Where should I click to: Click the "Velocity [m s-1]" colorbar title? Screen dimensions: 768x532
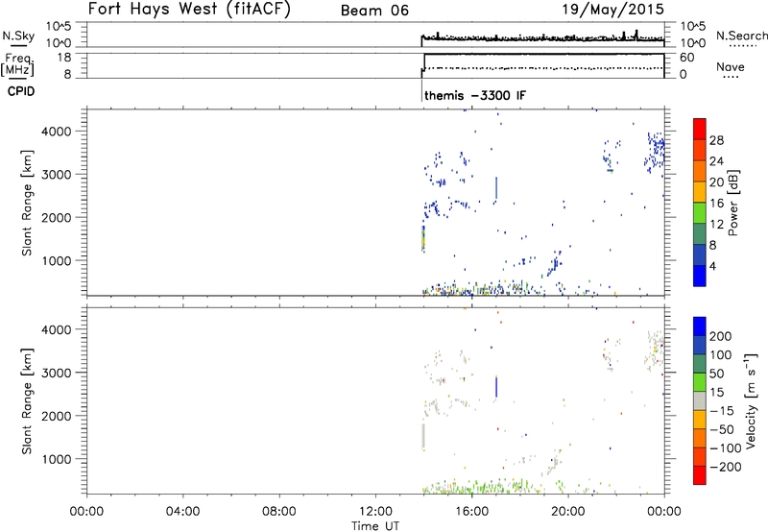point(750,400)
